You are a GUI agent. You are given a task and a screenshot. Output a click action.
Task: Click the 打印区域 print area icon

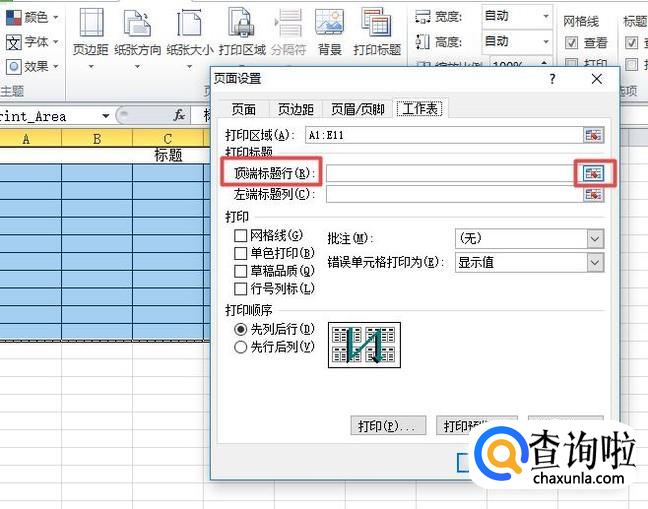[x=241, y=32]
